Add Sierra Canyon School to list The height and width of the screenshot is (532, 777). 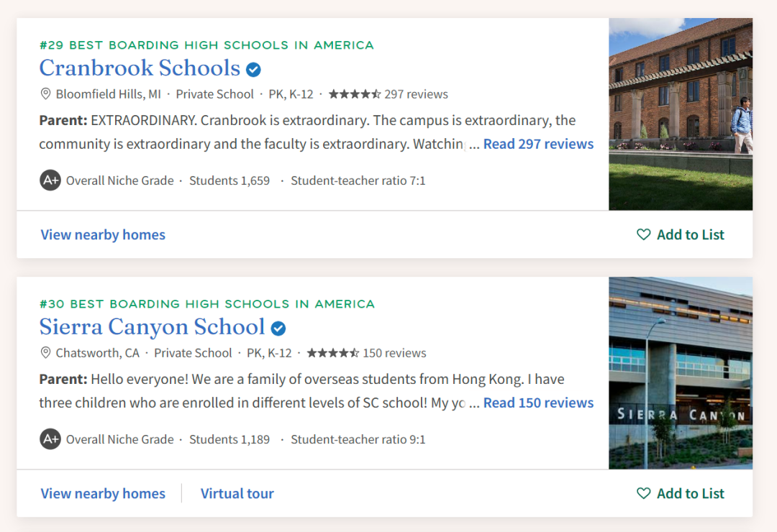point(681,493)
